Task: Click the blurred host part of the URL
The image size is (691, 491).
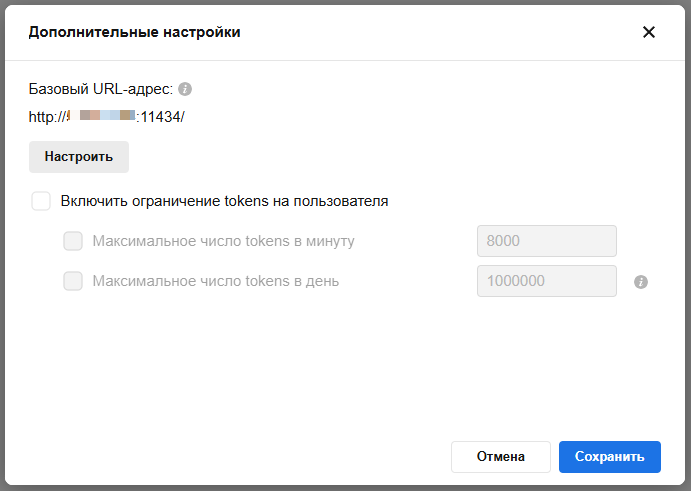Action: pos(106,116)
